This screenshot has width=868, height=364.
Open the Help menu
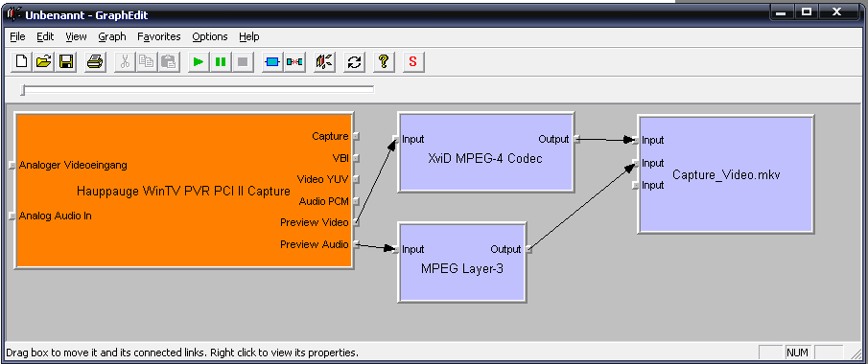tap(249, 36)
